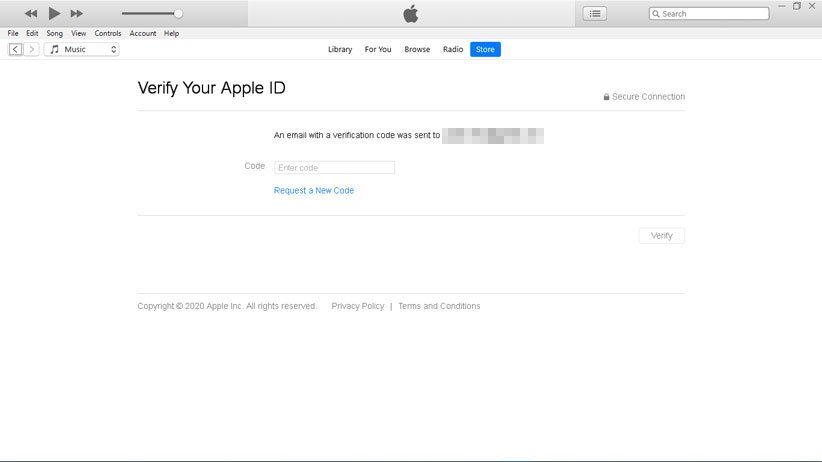
Task: Select the Radio tab
Action: pos(453,49)
